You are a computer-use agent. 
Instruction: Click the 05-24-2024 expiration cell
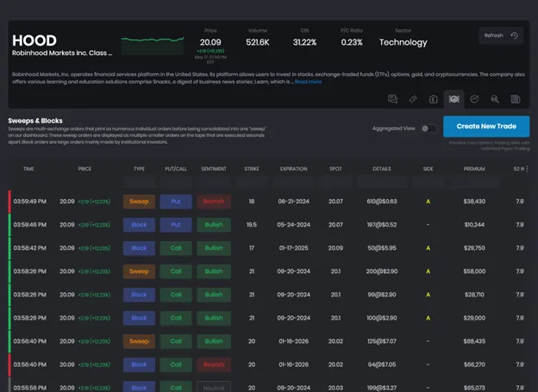tap(293, 225)
